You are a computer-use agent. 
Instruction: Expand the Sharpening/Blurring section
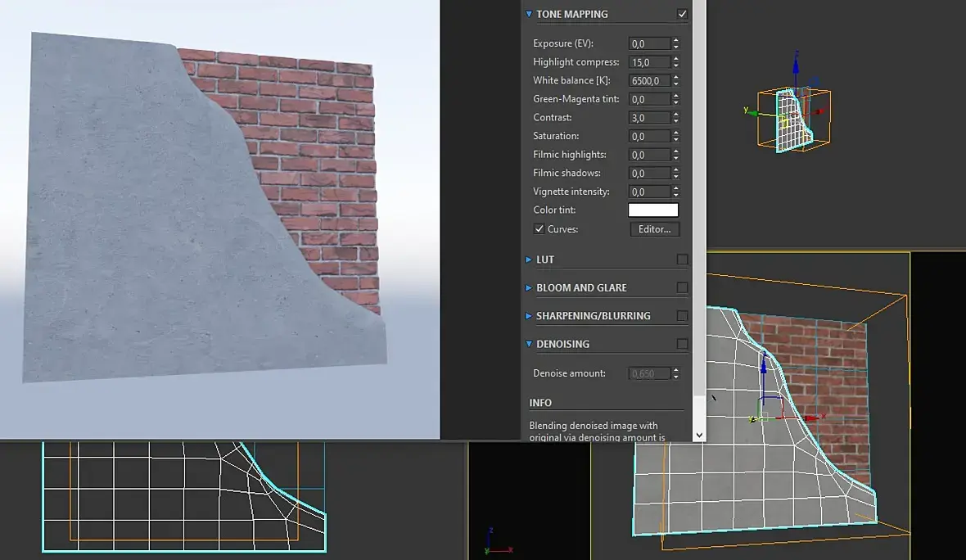[529, 315]
